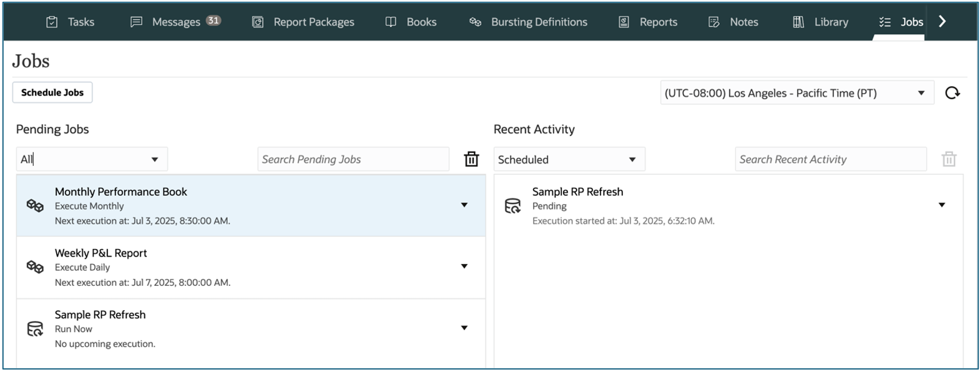Click in the Search Recent Activity field
This screenshot has height=370, width=980.
click(x=830, y=160)
